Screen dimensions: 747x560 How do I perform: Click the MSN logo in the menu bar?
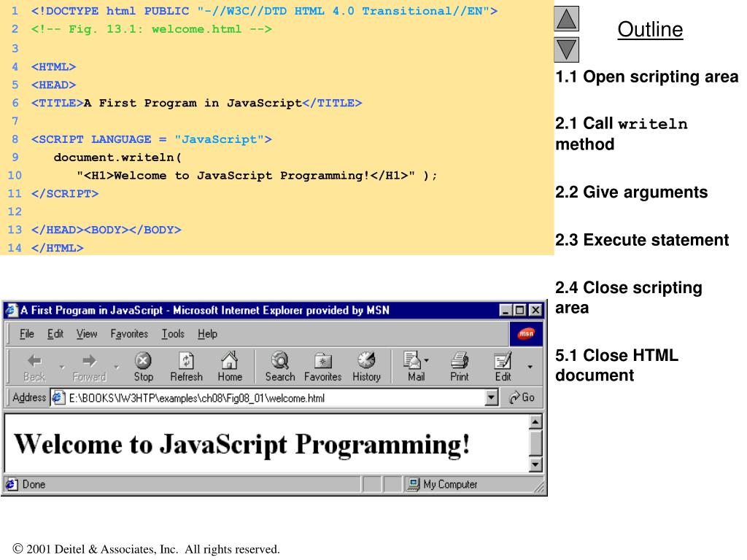pyautogui.click(x=526, y=334)
